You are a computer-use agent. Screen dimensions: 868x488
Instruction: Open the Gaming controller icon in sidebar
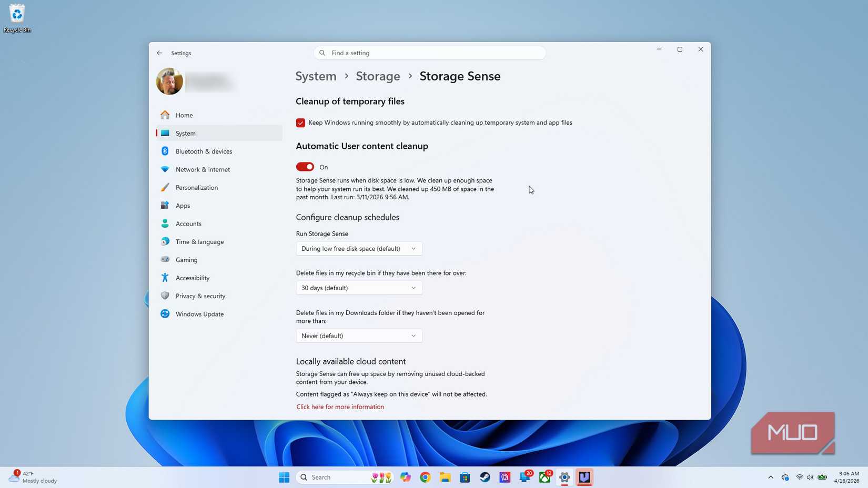pyautogui.click(x=165, y=259)
